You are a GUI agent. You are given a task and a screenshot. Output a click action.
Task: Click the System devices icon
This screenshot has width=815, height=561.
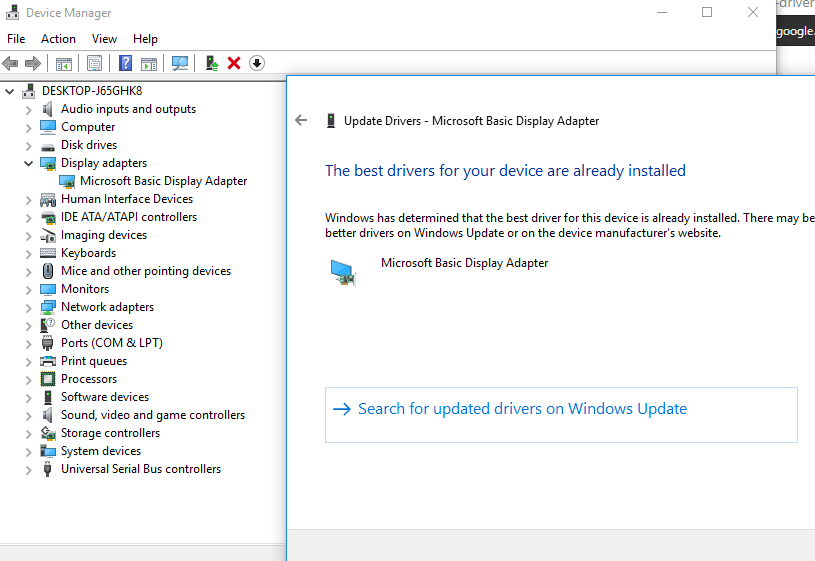pos(48,451)
